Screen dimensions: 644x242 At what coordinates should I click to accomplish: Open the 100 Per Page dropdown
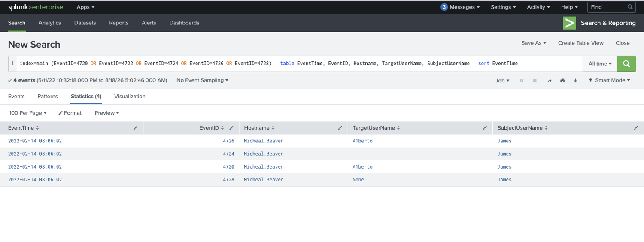(x=28, y=113)
